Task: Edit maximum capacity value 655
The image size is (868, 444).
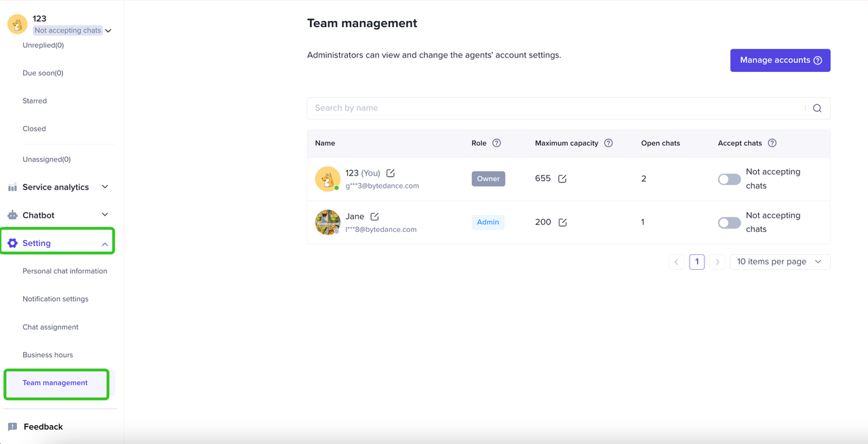Action: tap(562, 179)
